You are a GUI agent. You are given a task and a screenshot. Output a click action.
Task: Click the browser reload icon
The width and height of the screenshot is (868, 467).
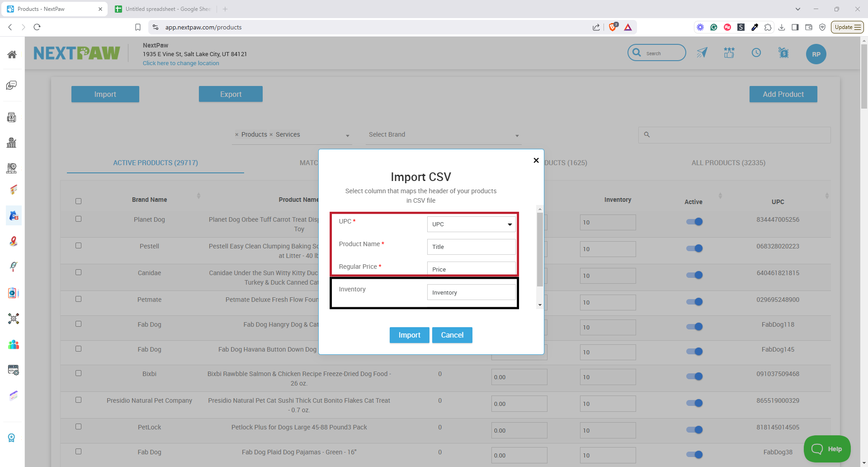pos(37,27)
